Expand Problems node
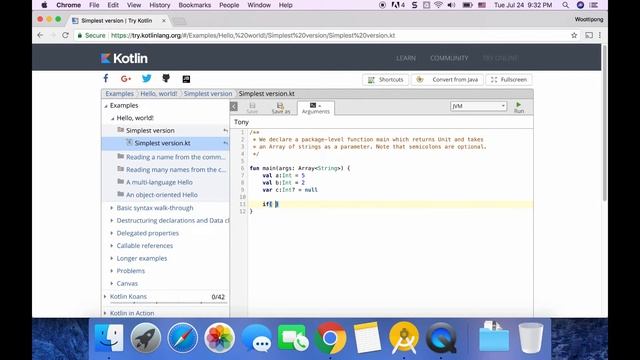This screenshot has height=360, width=640. coord(112,271)
